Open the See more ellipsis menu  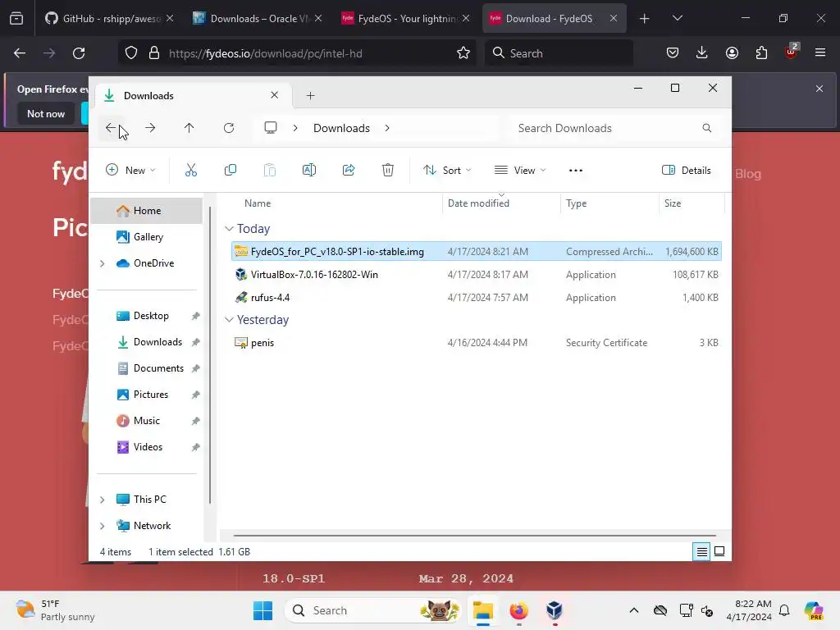[575, 171]
